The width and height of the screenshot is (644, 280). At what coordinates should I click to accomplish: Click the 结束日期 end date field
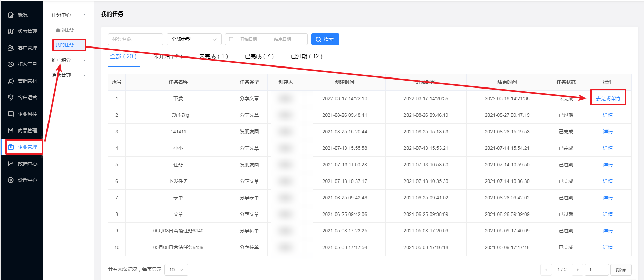click(283, 39)
